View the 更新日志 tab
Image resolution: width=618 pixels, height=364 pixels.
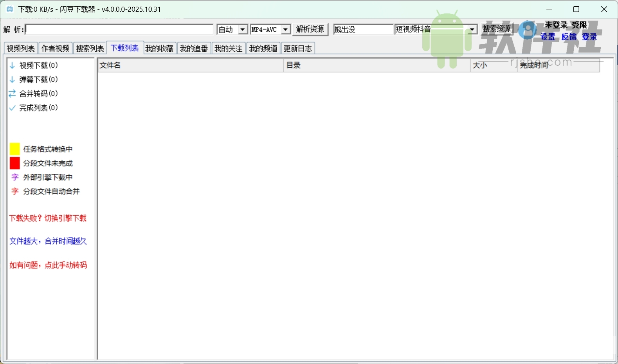point(298,48)
